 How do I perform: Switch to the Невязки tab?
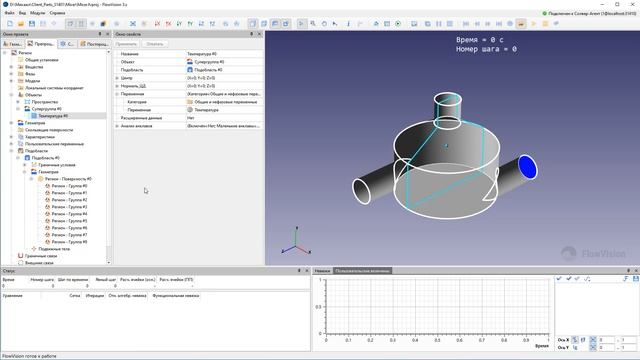click(x=322, y=271)
